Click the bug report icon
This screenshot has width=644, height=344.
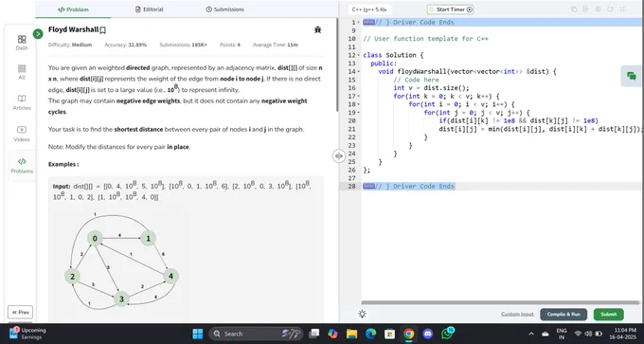click(x=317, y=29)
